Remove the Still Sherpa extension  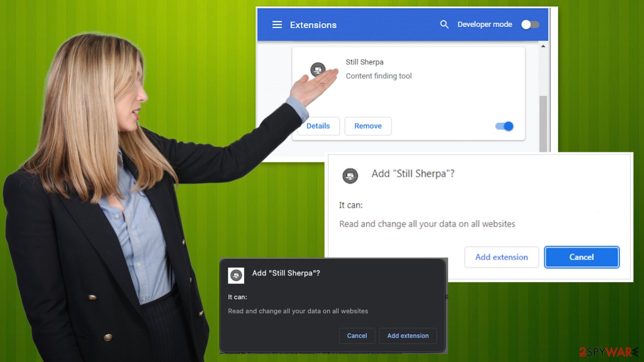[x=368, y=126]
